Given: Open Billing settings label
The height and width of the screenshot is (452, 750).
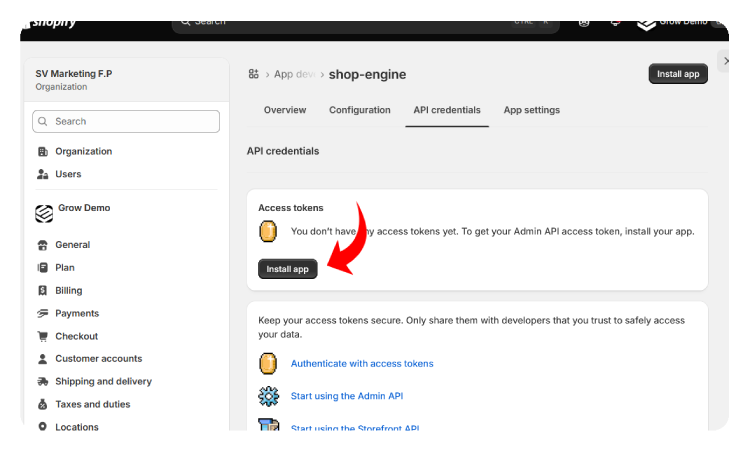Looking at the screenshot, I should (68, 290).
